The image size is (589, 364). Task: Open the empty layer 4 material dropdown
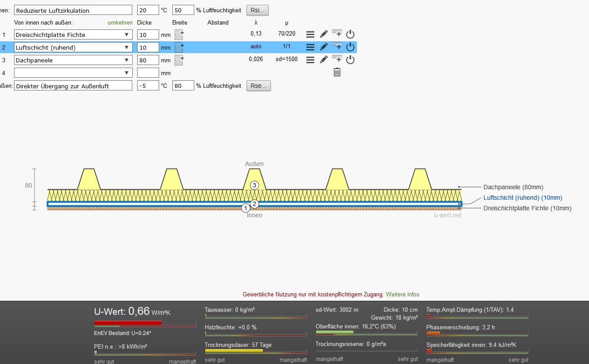point(126,73)
